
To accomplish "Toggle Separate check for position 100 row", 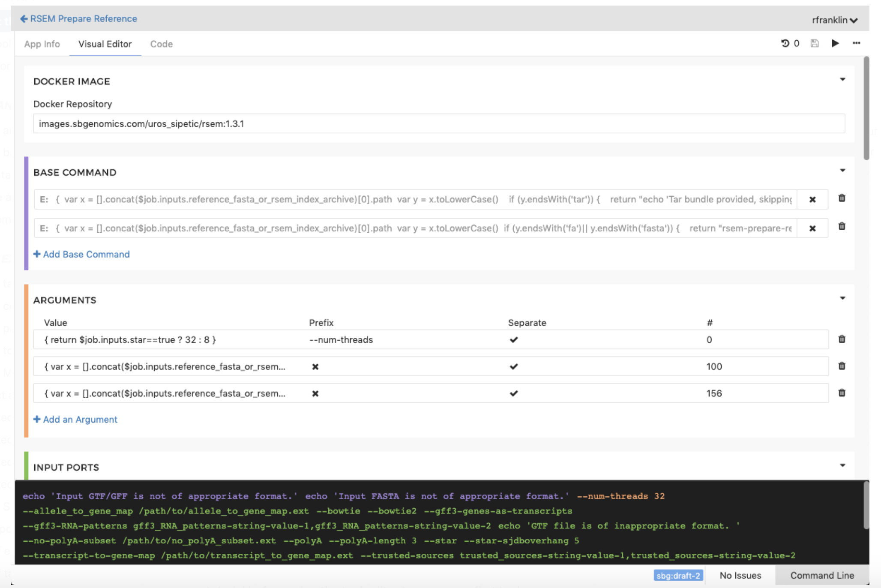I will 514,366.
